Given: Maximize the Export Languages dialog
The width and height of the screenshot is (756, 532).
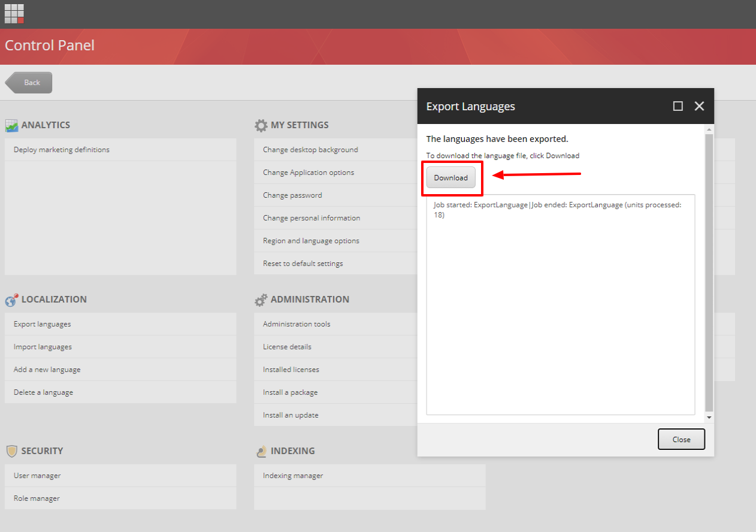Looking at the screenshot, I should click(678, 106).
